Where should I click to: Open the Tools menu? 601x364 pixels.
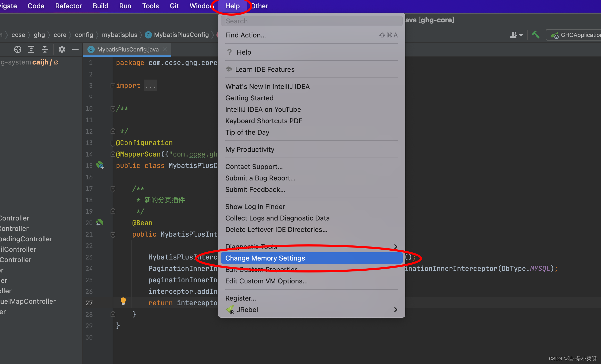150,6
